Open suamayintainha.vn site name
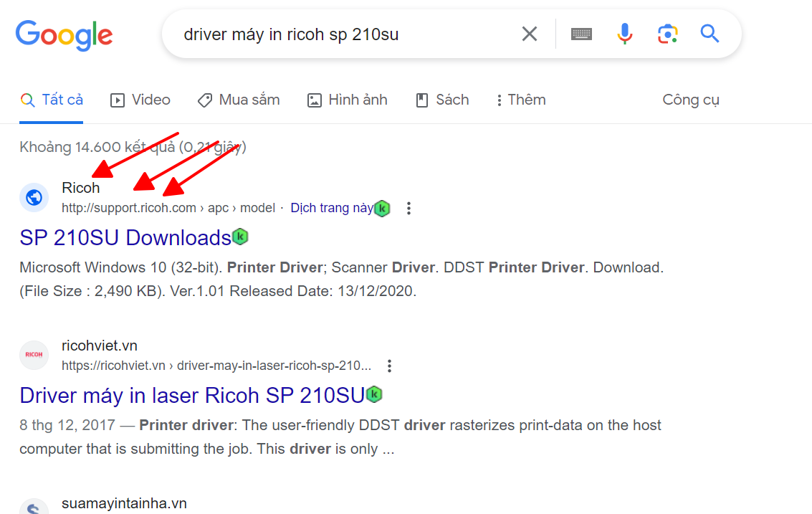 click(x=124, y=504)
